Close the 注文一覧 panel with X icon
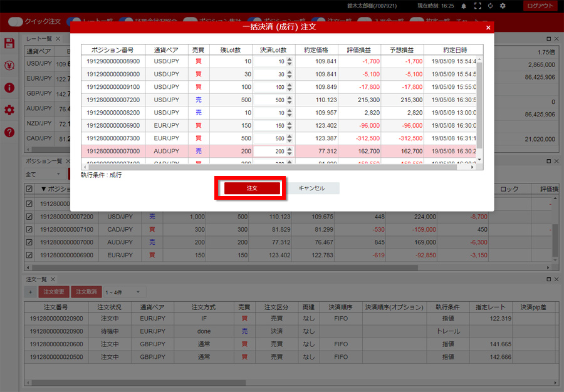Viewport: 564px width, 392px height. pyautogui.click(x=556, y=279)
